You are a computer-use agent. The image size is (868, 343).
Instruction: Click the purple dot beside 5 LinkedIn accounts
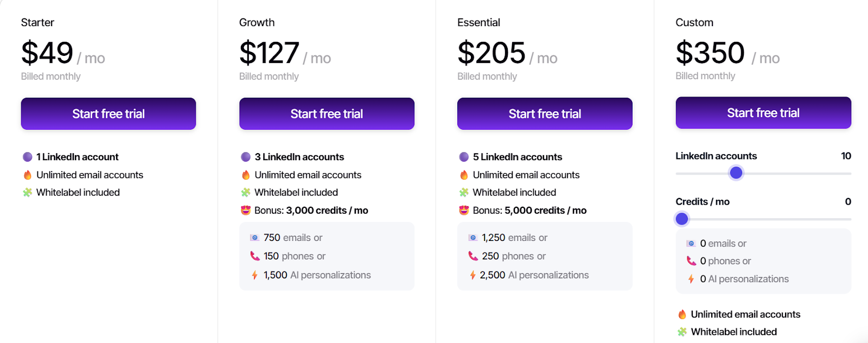click(x=463, y=156)
